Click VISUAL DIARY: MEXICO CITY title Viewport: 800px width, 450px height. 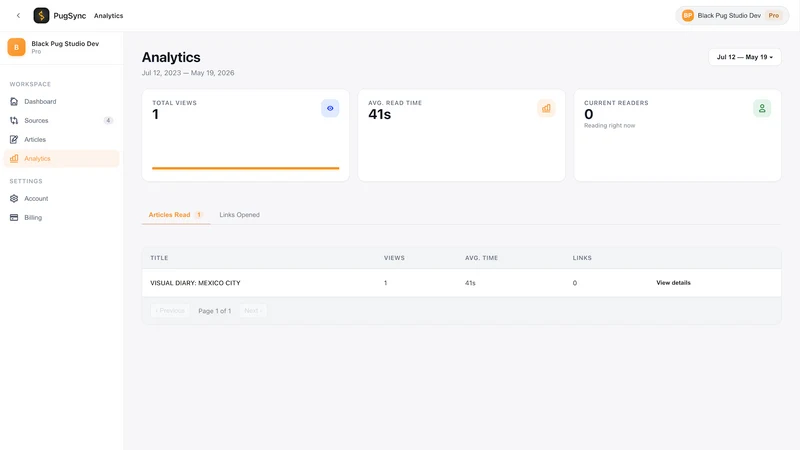pyautogui.click(x=195, y=283)
